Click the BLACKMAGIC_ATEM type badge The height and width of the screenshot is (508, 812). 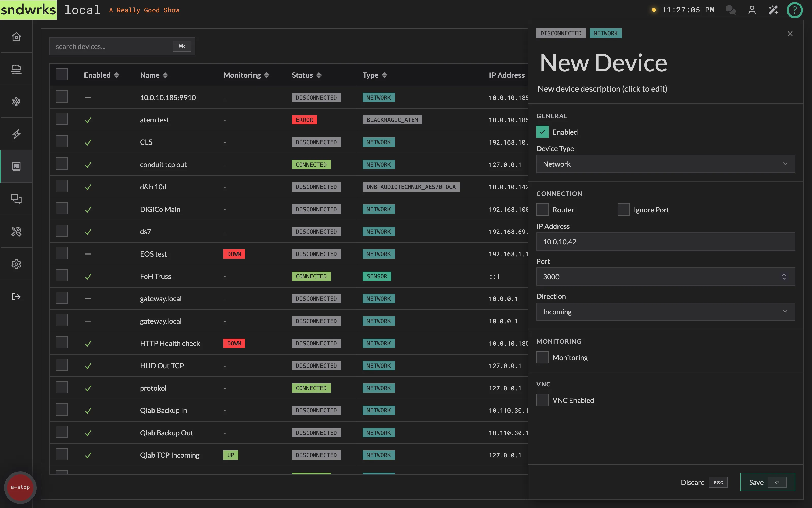(x=392, y=120)
